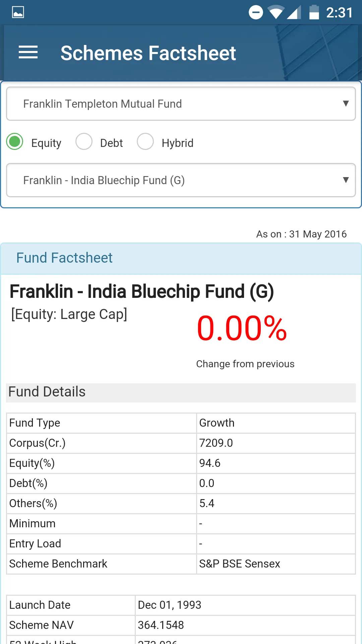Screen dimensions: 362x644
Task: Tap the image notification icon in status bar
Action: point(18,12)
